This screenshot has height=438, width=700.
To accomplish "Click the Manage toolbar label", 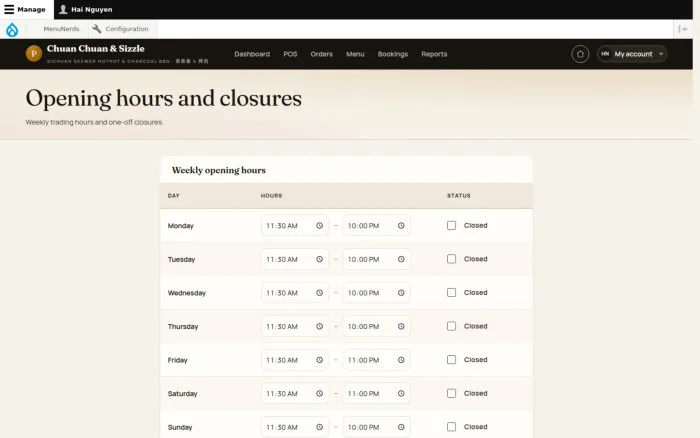I will 31,9.
